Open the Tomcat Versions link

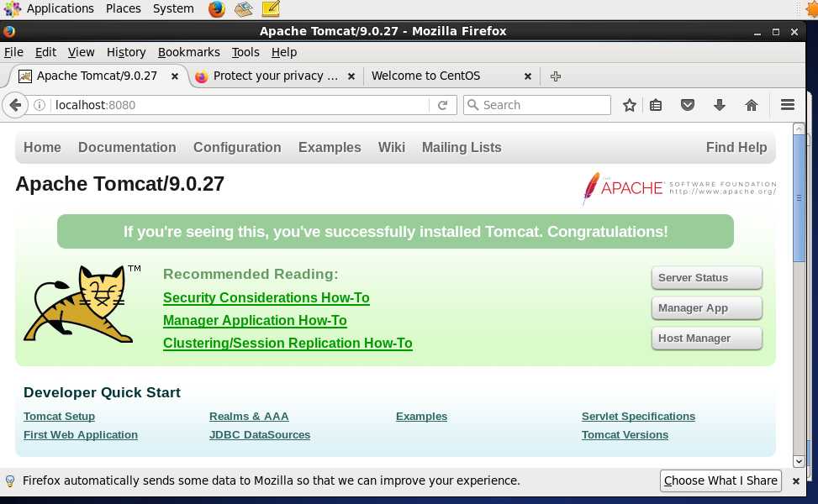[x=625, y=434]
